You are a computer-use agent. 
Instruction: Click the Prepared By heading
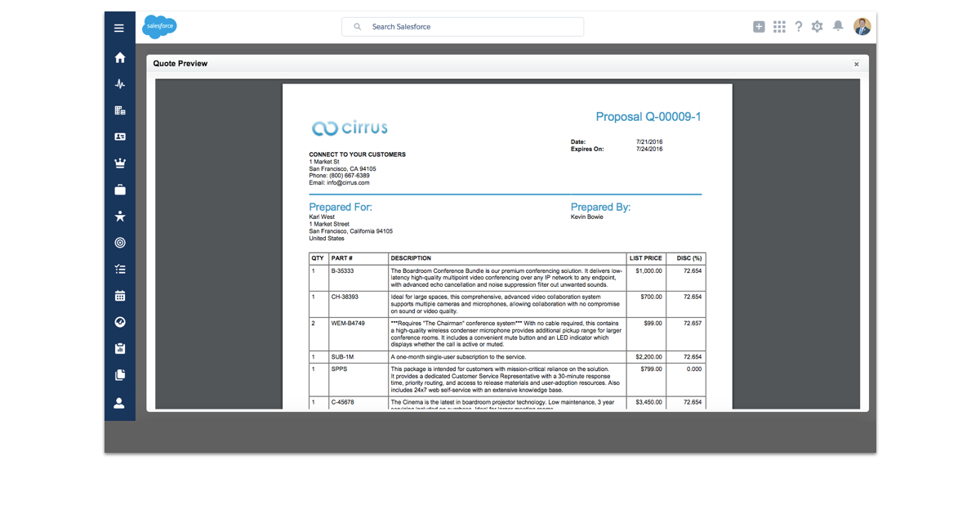600,208
